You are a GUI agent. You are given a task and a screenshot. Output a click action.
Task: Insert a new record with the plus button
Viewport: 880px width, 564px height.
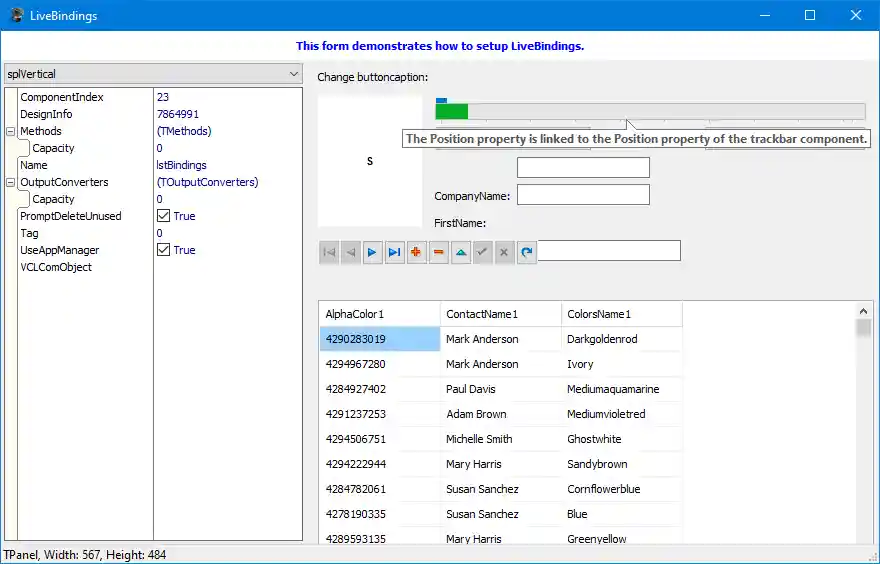pyautogui.click(x=416, y=253)
